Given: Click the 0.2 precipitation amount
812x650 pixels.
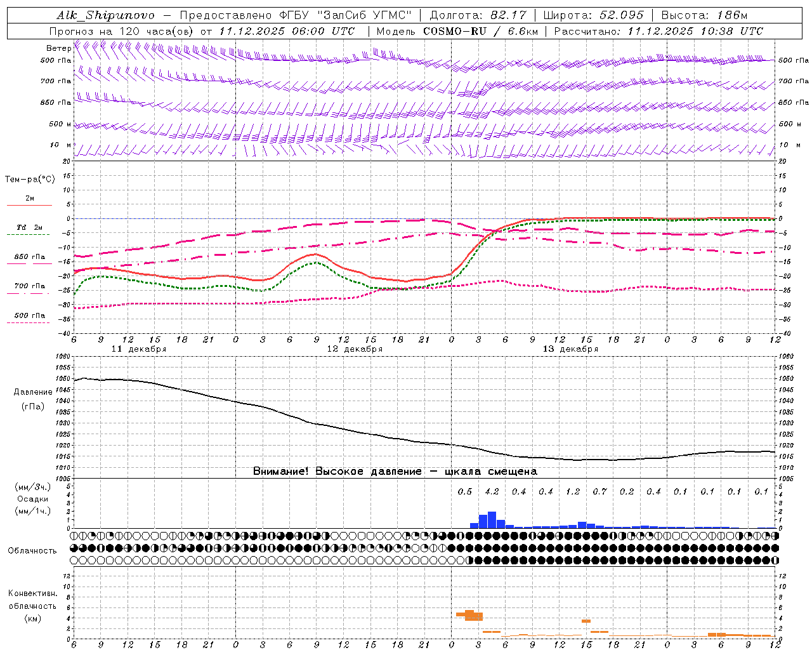Looking at the screenshot, I should click(627, 492).
